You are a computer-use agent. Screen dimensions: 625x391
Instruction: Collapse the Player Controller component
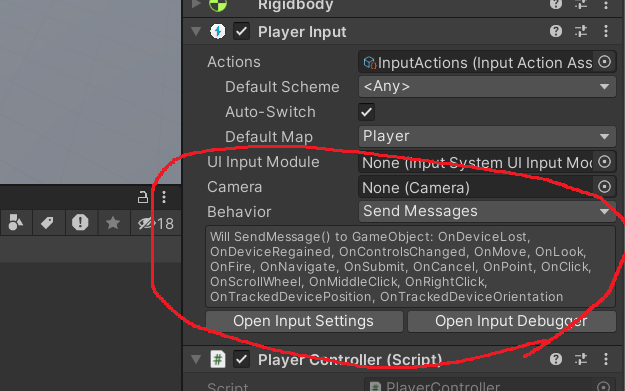pos(196,359)
